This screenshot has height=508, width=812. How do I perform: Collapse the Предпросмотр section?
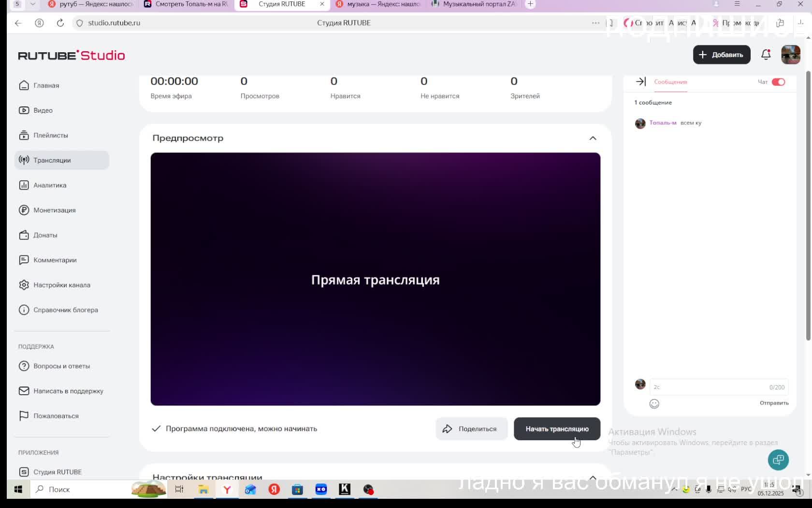tap(593, 138)
